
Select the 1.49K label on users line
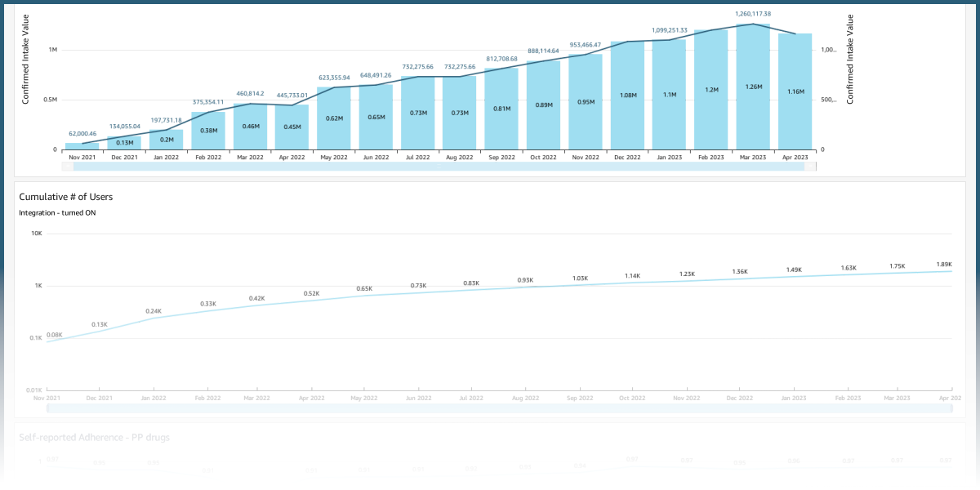coord(794,269)
